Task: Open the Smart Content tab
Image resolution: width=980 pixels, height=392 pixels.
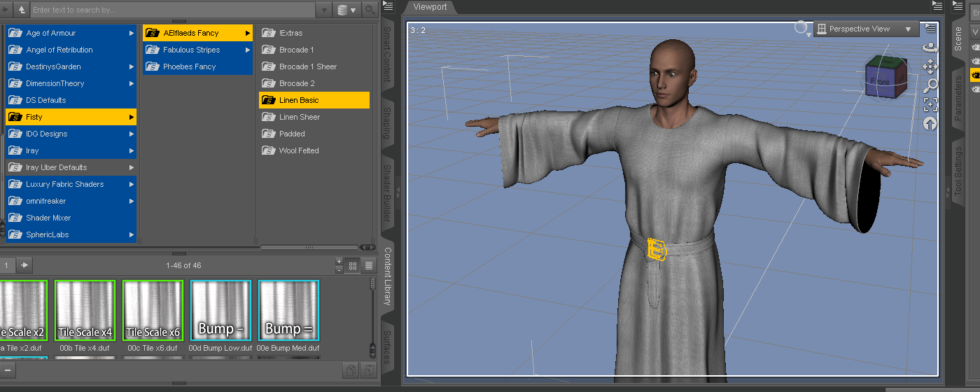Action: coord(387,54)
